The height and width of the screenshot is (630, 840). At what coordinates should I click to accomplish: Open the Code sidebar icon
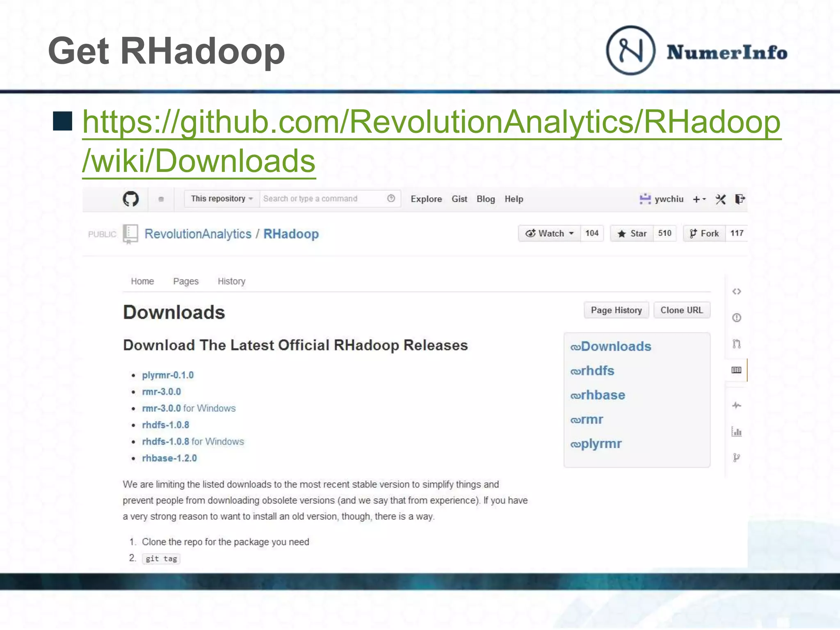click(x=737, y=292)
